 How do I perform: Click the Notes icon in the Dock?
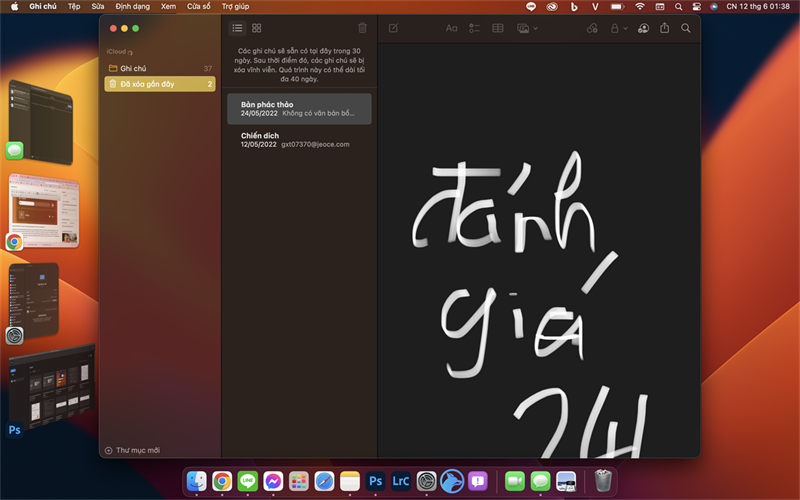(350, 481)
